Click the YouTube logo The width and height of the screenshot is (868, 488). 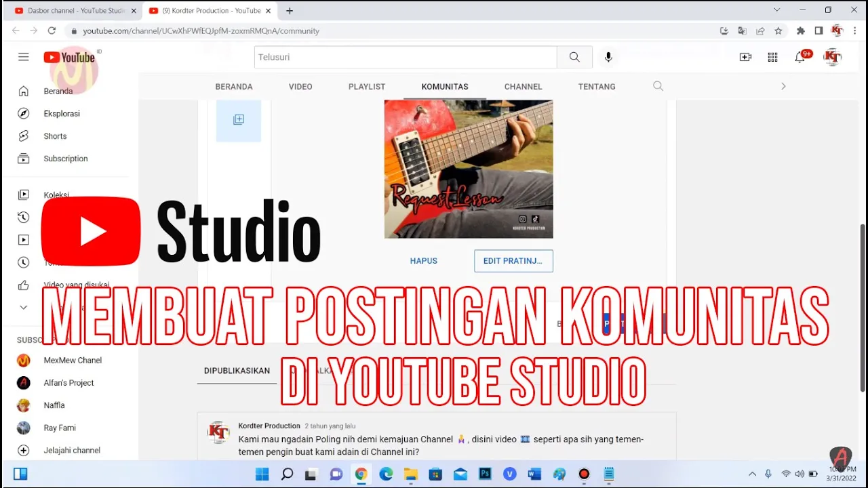click(x=69, y=57)
